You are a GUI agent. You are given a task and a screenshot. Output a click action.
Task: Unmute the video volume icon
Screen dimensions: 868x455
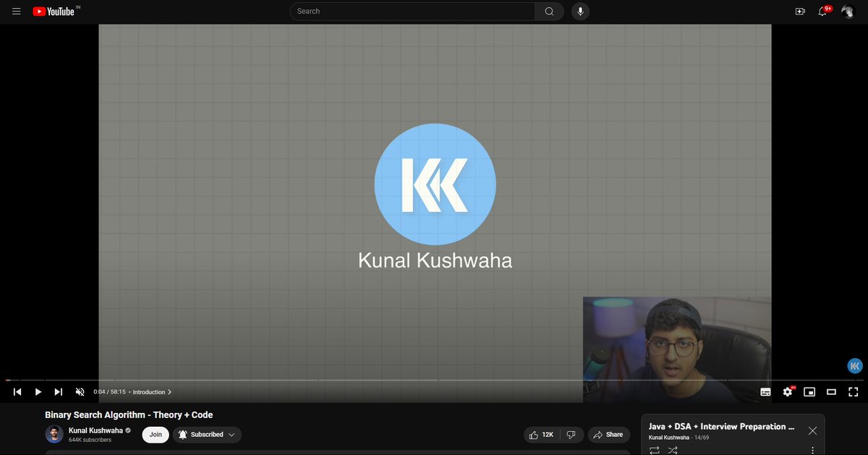point(80,392)
